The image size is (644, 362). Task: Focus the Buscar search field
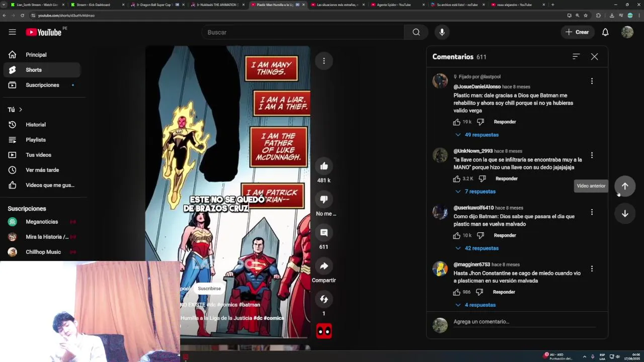[x=302, y=32]
